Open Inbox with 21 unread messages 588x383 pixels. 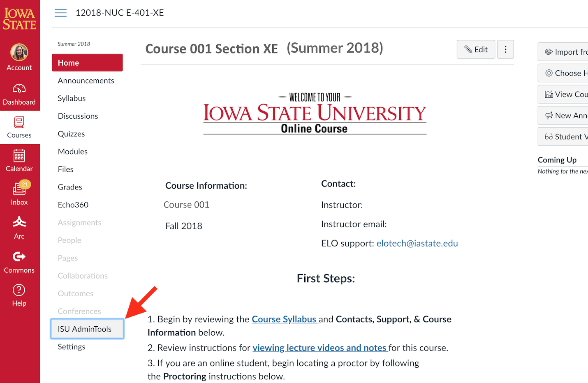[x=19, y=194]
